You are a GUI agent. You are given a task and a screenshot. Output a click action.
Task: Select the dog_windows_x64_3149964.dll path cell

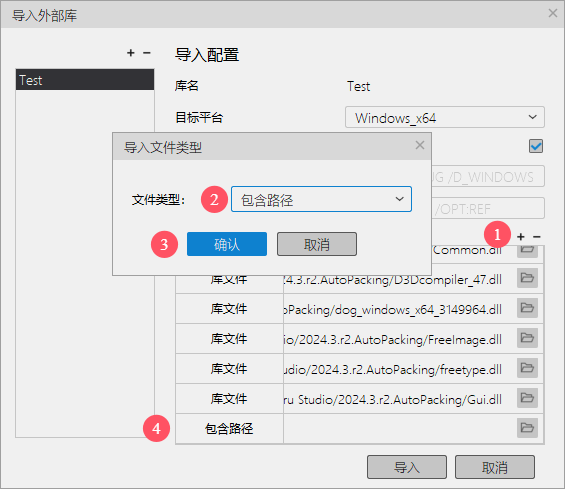tap(400, 308)
